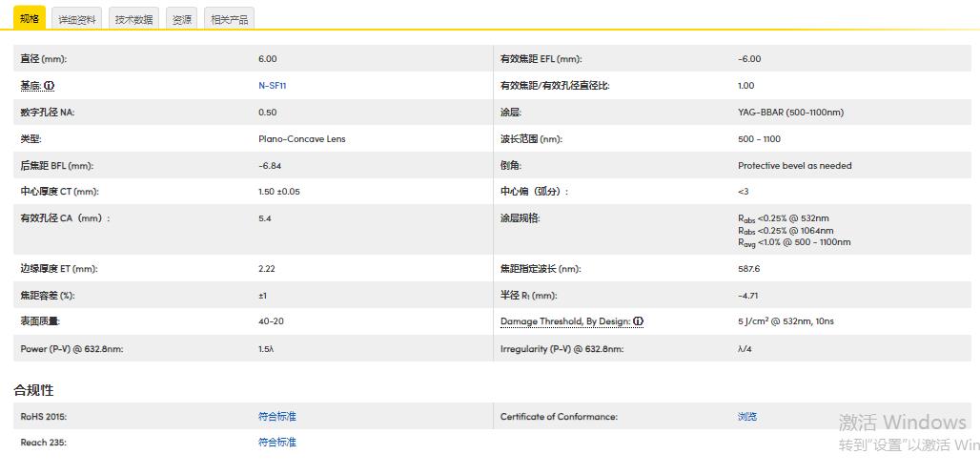The width and height of the screenshot is (980, 475).
Task: Click info icon beside Damage Threshold, By Design
Action: pyautogui.click(x=638, y=321)
